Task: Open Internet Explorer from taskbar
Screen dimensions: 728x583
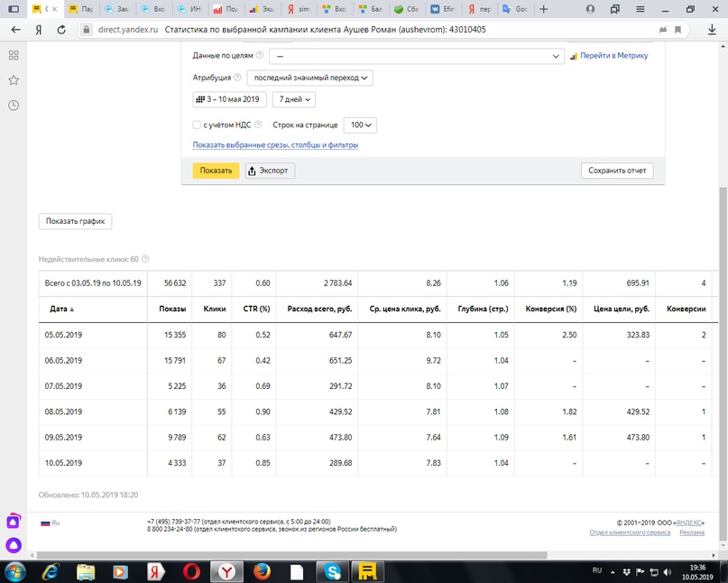Action: (x=51, y=572)
